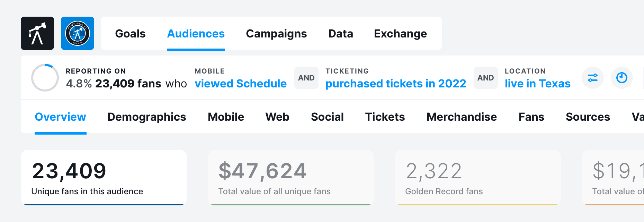Viewport: 644px width, 222px height.
Task: Toggle the first AND operator
Action: click(306, 78)
